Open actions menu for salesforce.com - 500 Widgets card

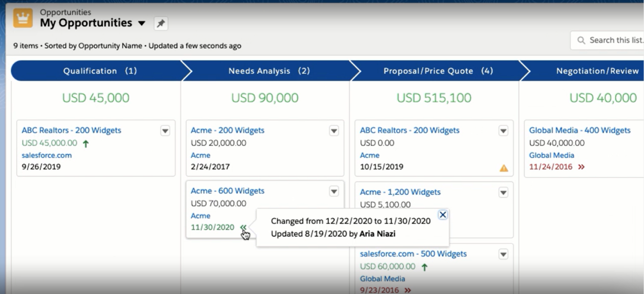[x=503, y=254]
